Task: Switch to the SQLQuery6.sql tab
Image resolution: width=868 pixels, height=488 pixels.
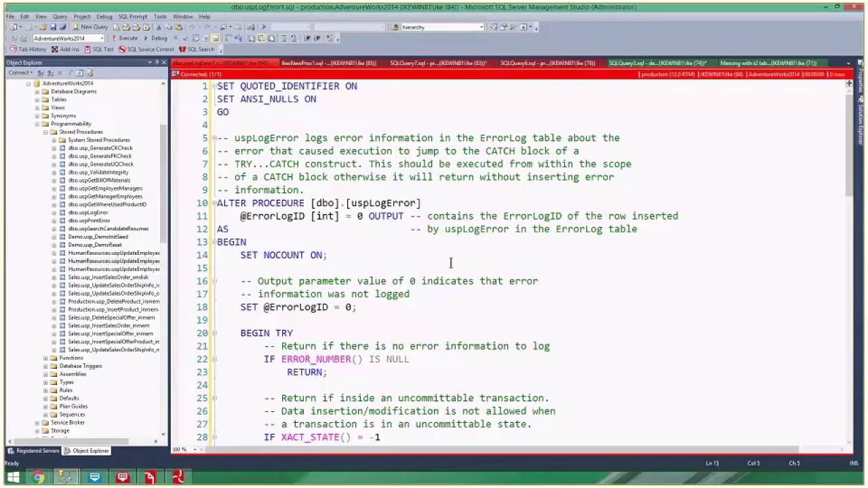Action: pyautogui.click(x=547, y=63)
